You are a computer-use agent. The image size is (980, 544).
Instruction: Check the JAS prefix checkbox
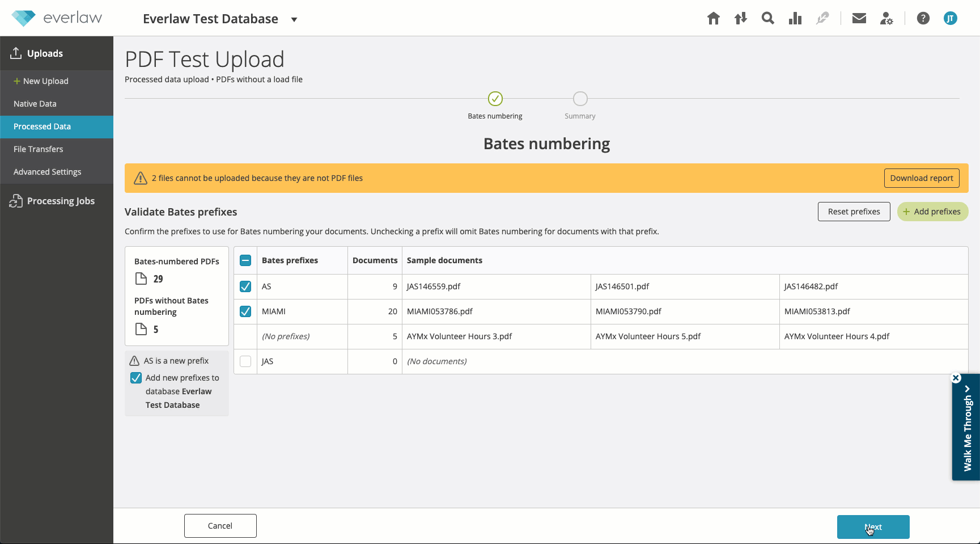click(245, 361)
